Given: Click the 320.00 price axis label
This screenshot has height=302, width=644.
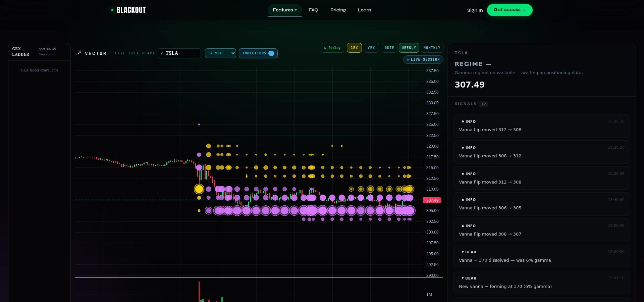Looking at the screenshot, I should coord(432,146).
